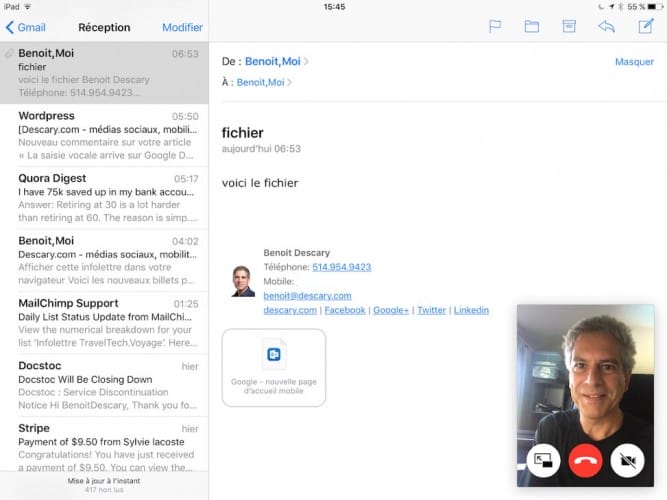Expand recipient Benoit,Moi in the À field
Screen dimensions: 667x500
tap(264, 83)
